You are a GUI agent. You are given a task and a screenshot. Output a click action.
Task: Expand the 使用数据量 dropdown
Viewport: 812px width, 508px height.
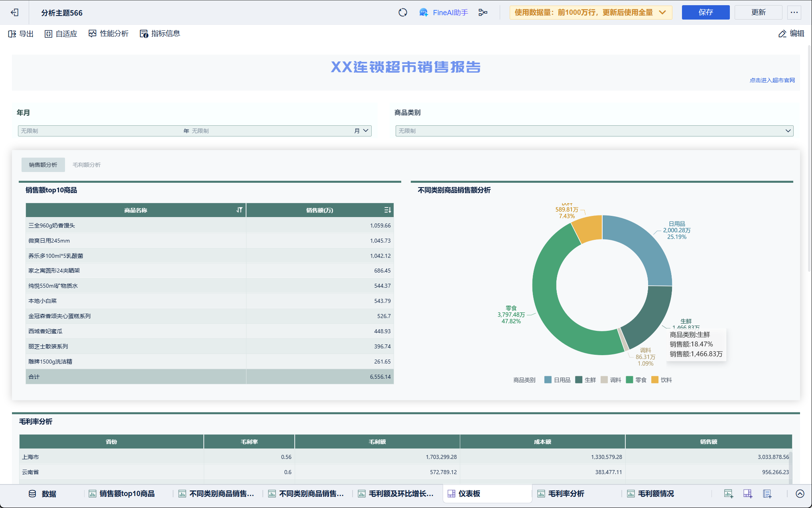(x=662, y=12)
